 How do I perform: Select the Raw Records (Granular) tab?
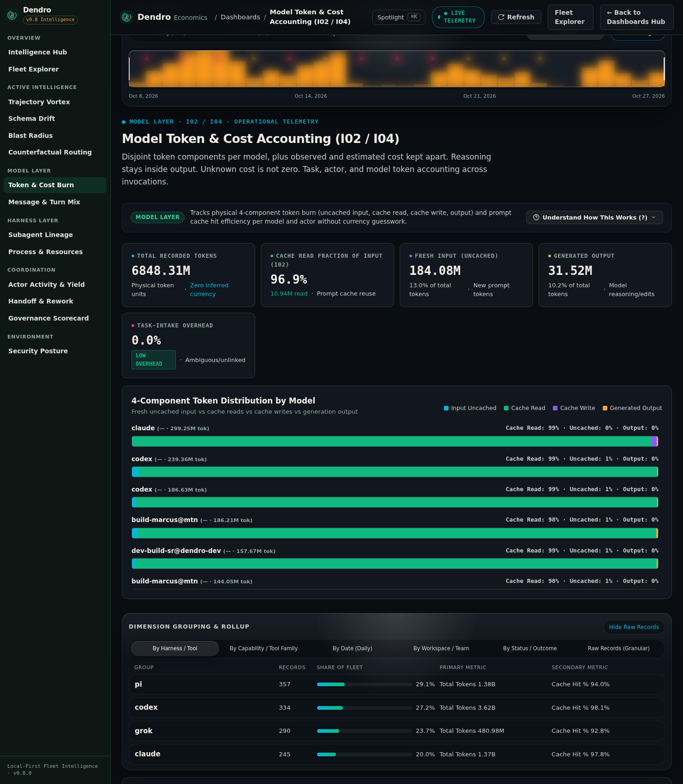pos(619,648)
